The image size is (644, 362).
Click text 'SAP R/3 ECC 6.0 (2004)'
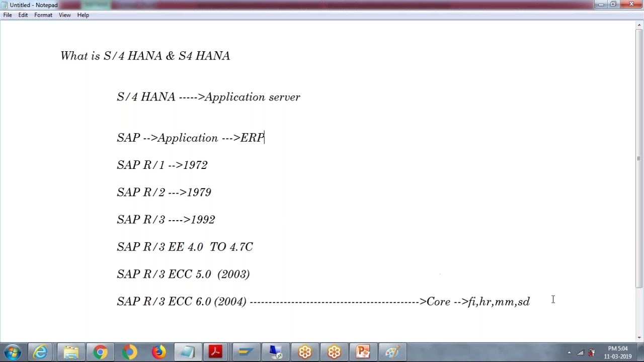[182, 301]
